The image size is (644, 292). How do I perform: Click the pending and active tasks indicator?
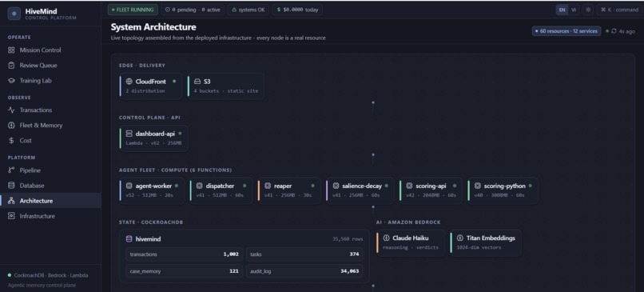[x=193, y=10]
